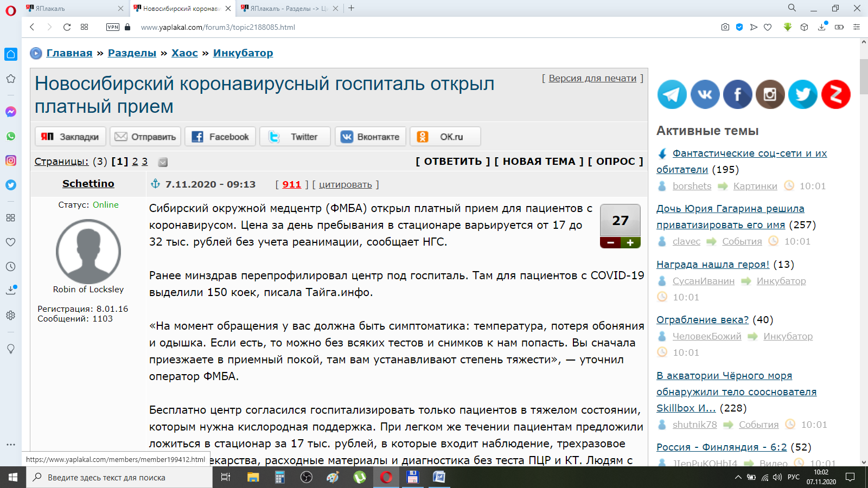
Task: Open Twitter round social icon
Action: (x=803, y=94)
